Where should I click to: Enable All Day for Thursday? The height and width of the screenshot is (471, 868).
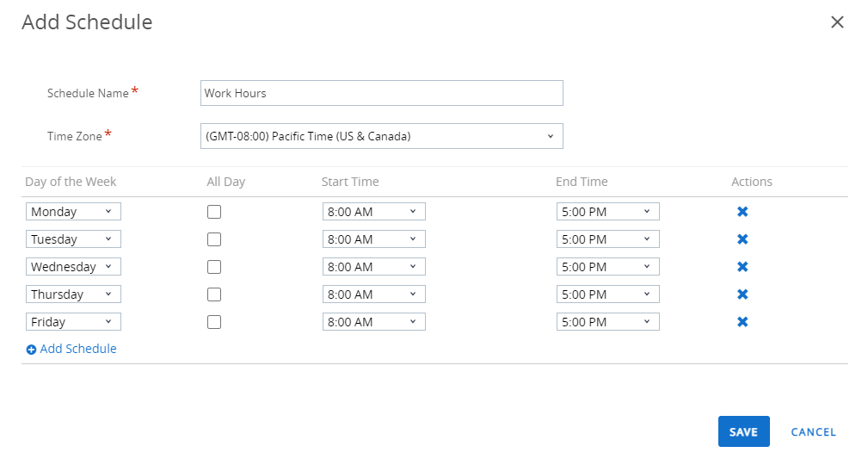click(214, 294)
